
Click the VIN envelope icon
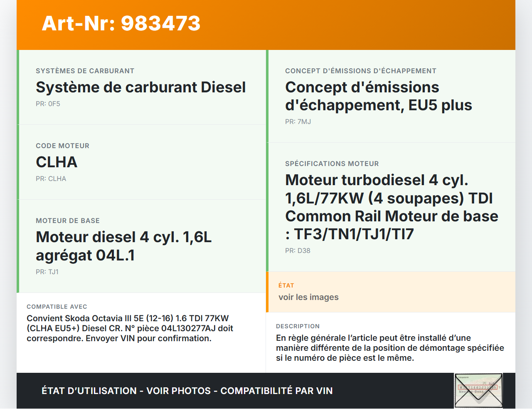[x=478, y=390]
